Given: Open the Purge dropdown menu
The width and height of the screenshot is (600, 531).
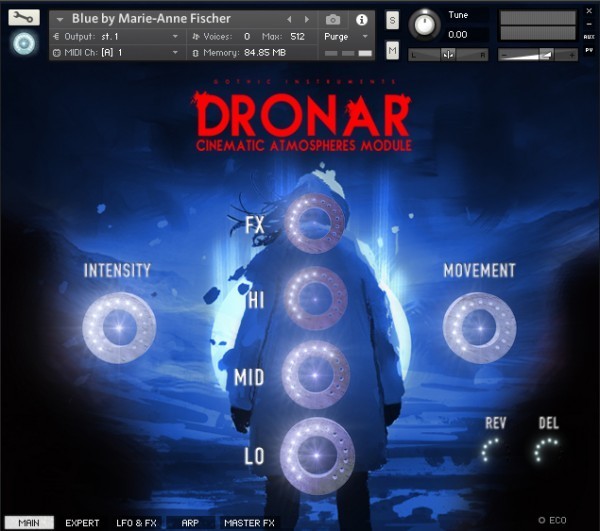Looking at the screenshot, I should (x=346, y=37).
